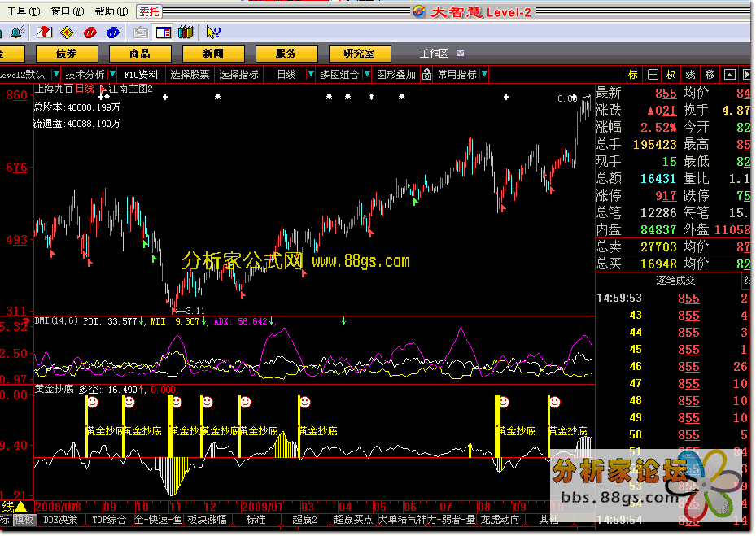This screenshot has width=756, height=536.
Task: Toggle the 标 indicator mark button
Action: tap(632, 74)
